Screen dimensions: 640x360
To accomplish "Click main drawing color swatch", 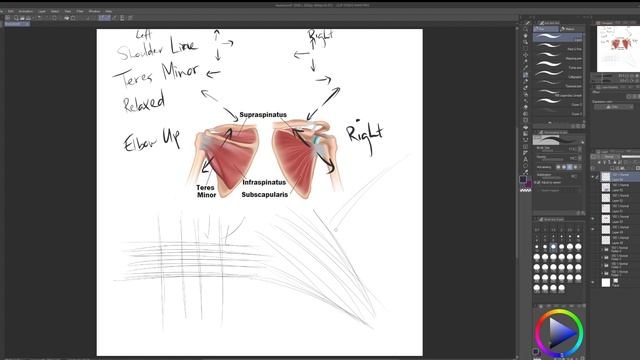I will (x=523, y=180).
